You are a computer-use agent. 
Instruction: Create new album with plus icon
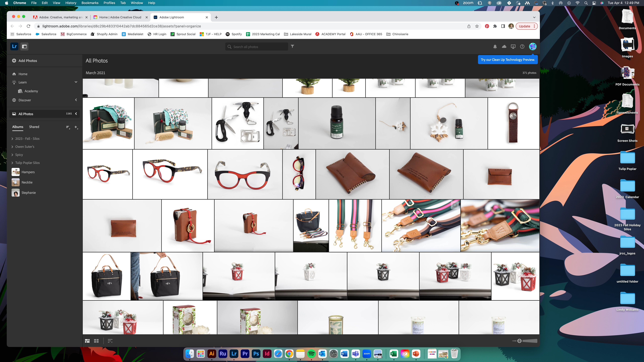coord(76,127)
